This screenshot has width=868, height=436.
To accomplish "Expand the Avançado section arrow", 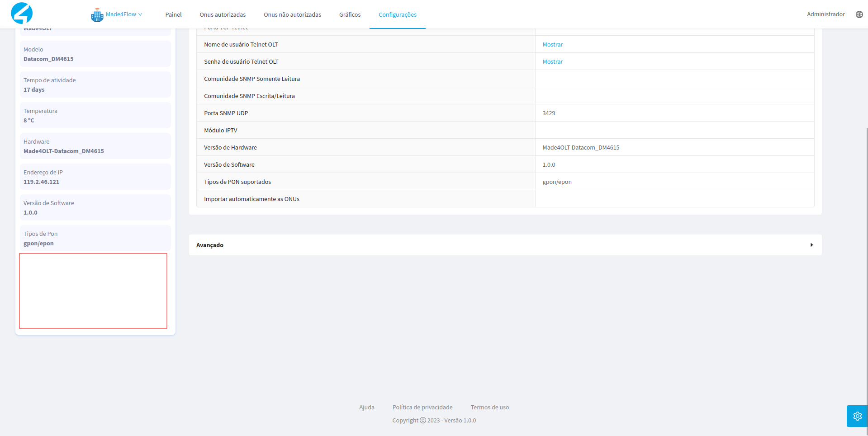I will pyautogui.click(x=811, y=245).
